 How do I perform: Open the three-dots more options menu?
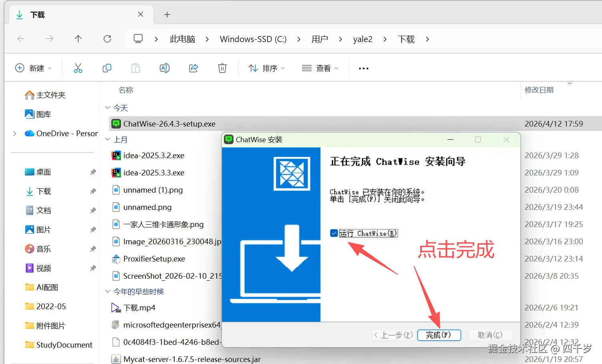point(364,68)
